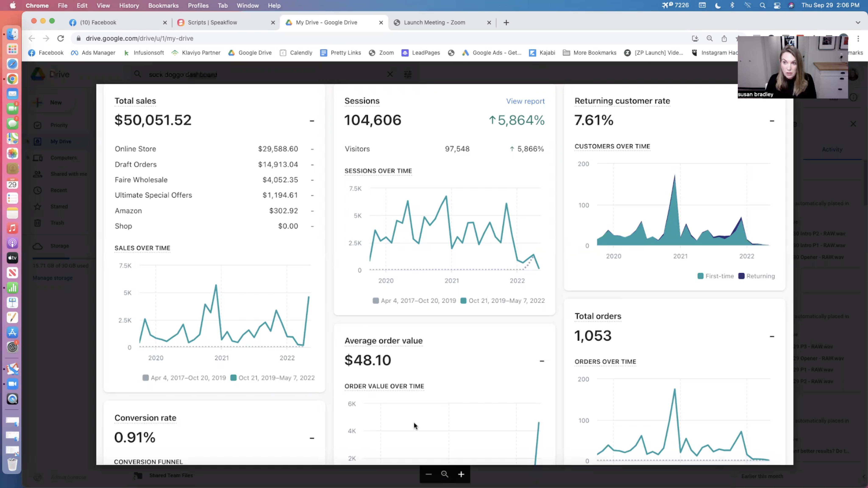Click the susan bradley video thumbnail

793,67
